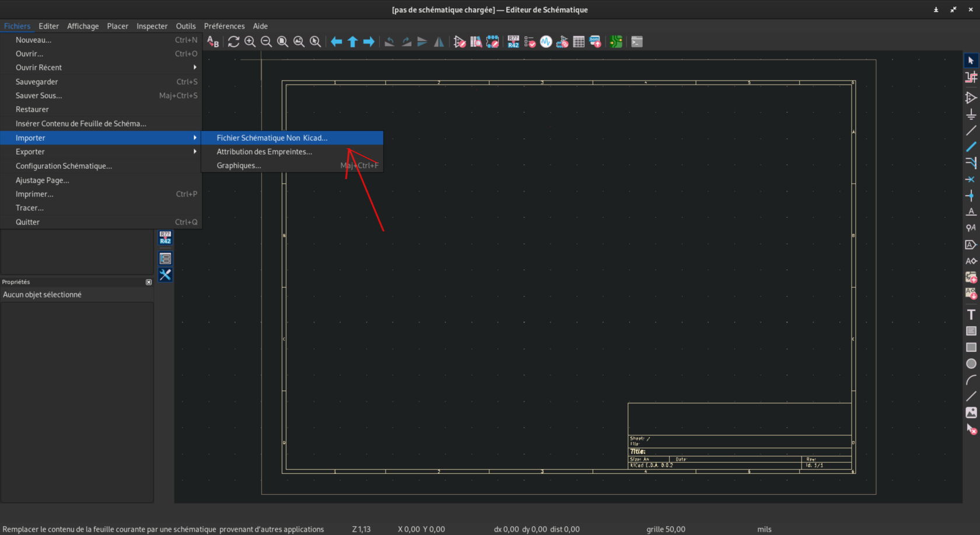980x535 pixels.
Task: Click Nouveau in Fichiers menu
Action: pyautogui.click(x=101, y=40)
